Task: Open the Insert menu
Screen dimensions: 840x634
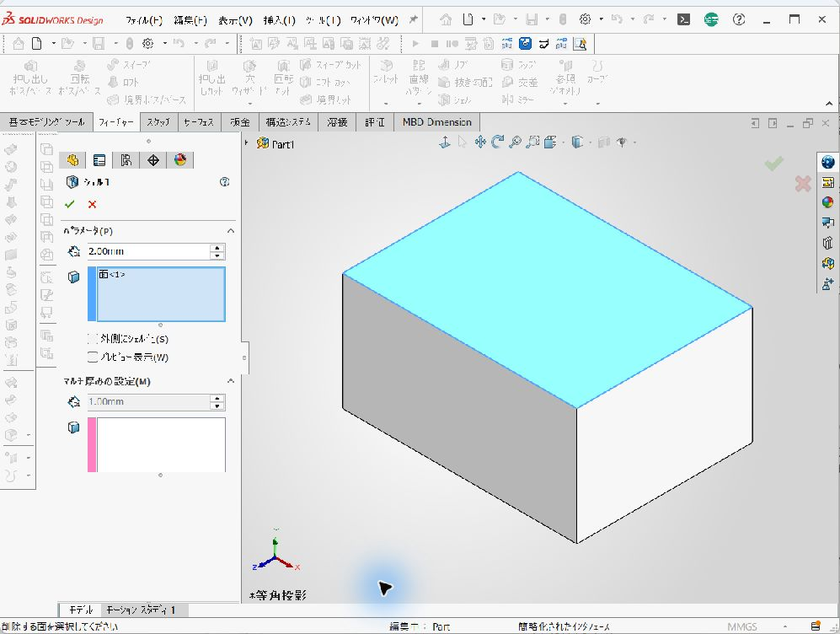Action: pos(279,20)
